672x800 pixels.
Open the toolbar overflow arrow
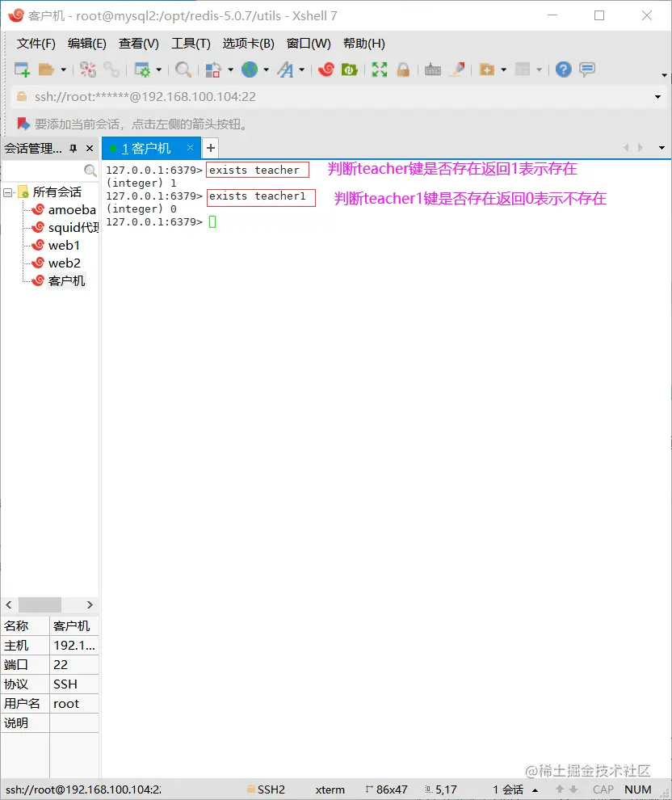tap(664, 75)
